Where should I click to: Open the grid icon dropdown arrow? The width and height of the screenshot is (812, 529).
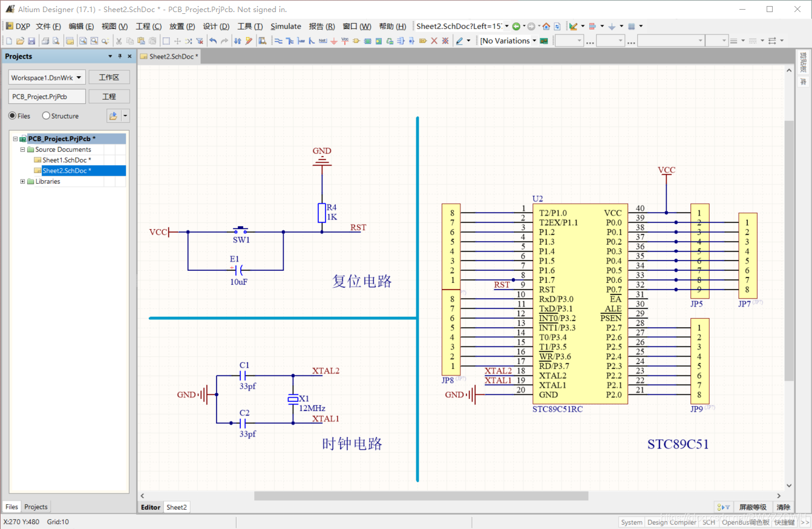tap(641, 26)
